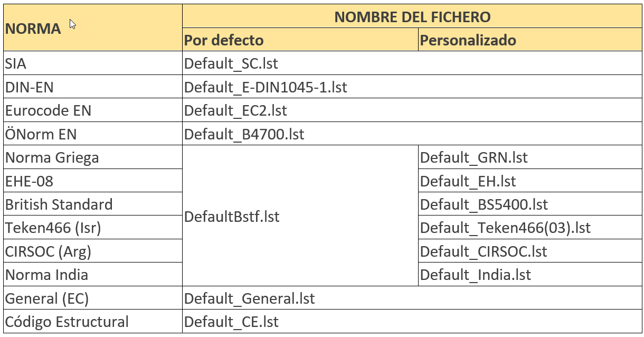Select the SIA norm cell

(x=16, y=63)
